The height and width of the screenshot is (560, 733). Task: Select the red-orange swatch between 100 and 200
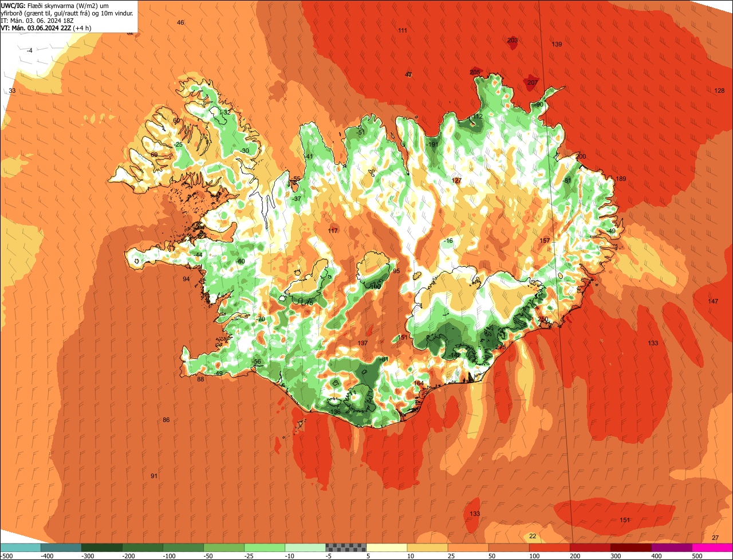[x=549, y=547]
